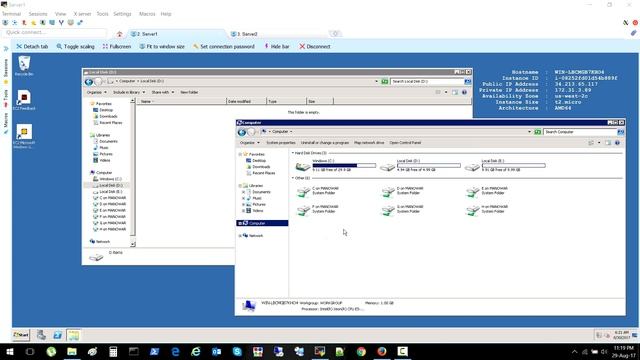640x360 pixels.
Task: Open the EC2 Microsoft Windows desktop shortcut
Action: (24, 136)
